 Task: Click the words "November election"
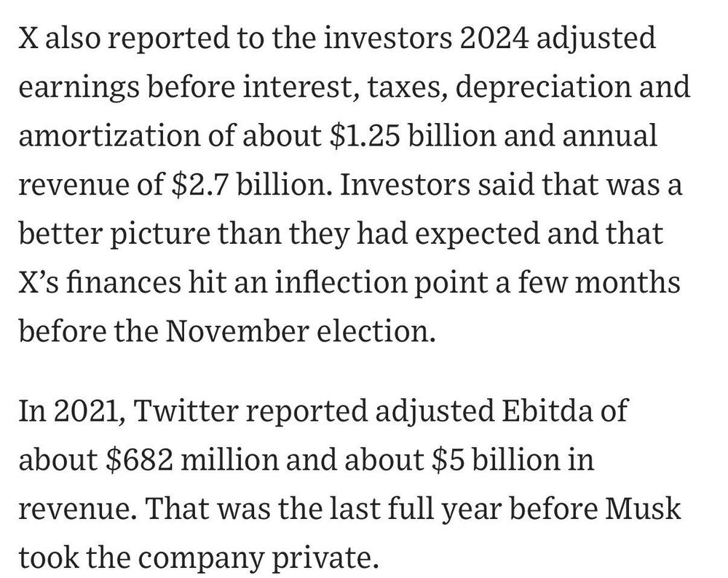coord(299,330)
